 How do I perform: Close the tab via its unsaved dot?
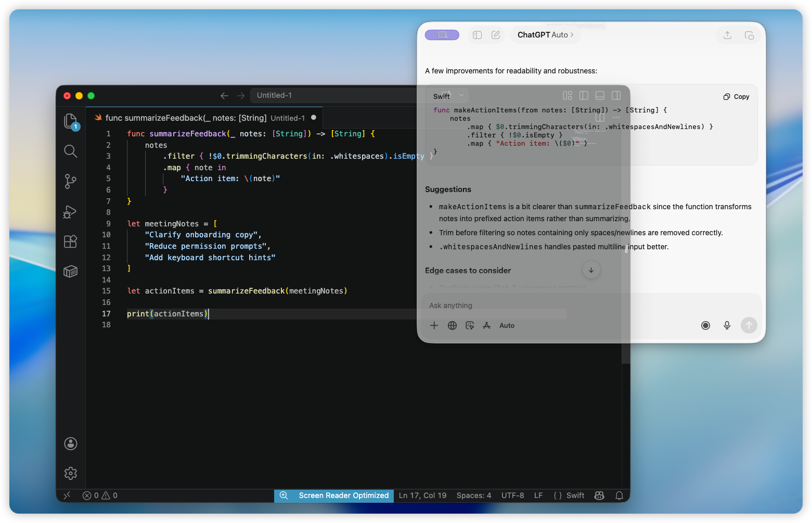click(x=314, y=118)
